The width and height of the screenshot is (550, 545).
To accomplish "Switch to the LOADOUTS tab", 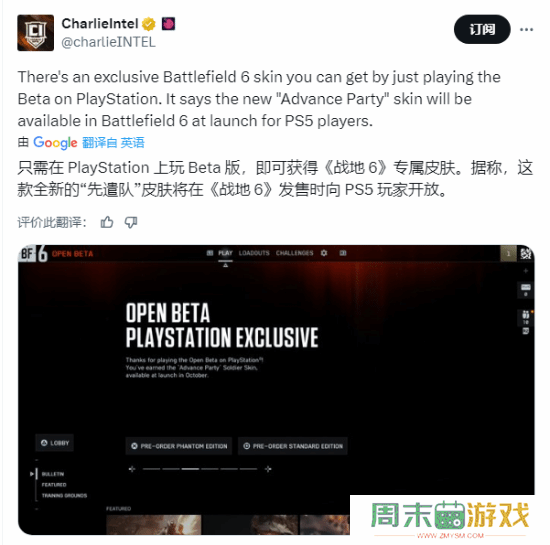I will coord(254,253).
